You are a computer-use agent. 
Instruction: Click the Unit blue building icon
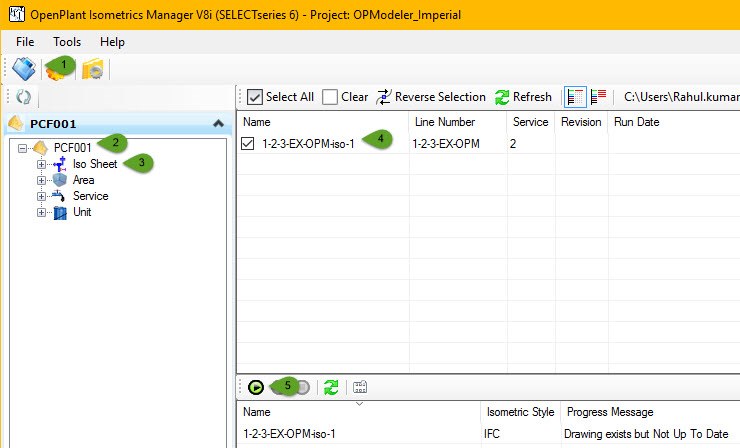[x=60, y=212]
